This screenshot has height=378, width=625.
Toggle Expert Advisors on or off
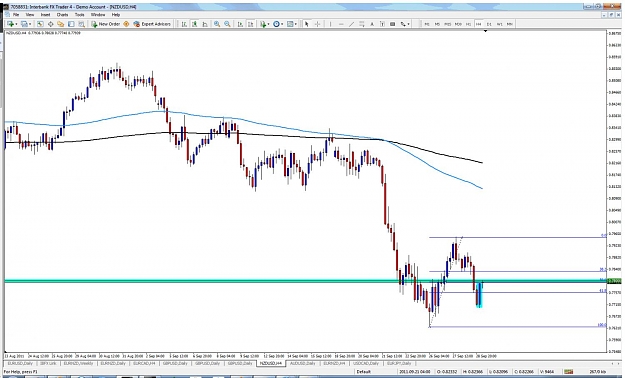[x=152, y=24]
